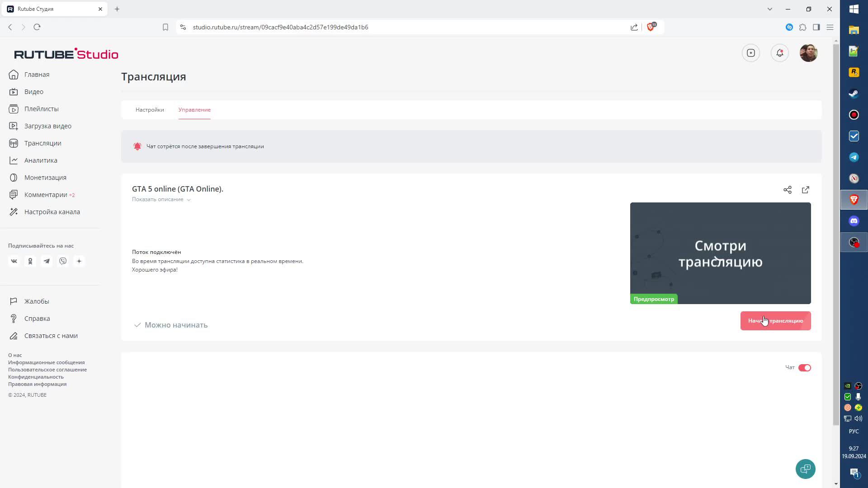Switch to the Настройки tab

click(150, 110)
